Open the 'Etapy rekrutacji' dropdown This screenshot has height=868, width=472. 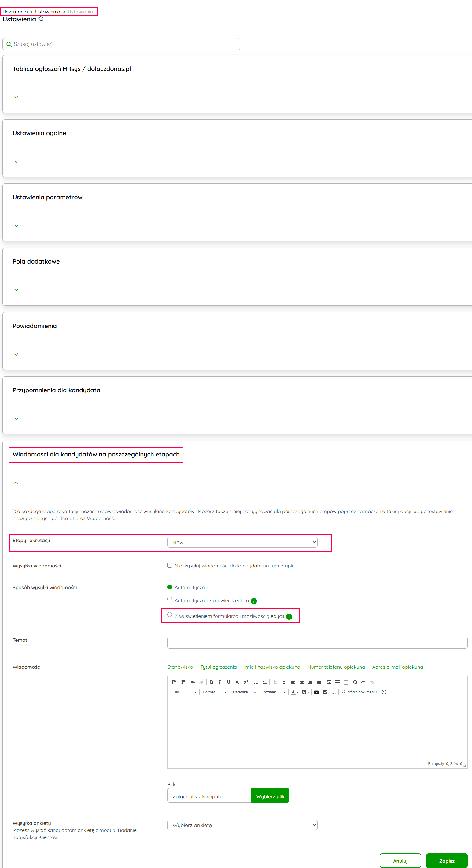point(242,542)
